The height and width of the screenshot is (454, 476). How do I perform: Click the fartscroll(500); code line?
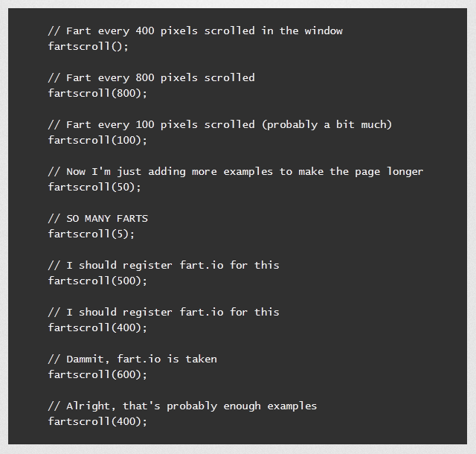97,281
